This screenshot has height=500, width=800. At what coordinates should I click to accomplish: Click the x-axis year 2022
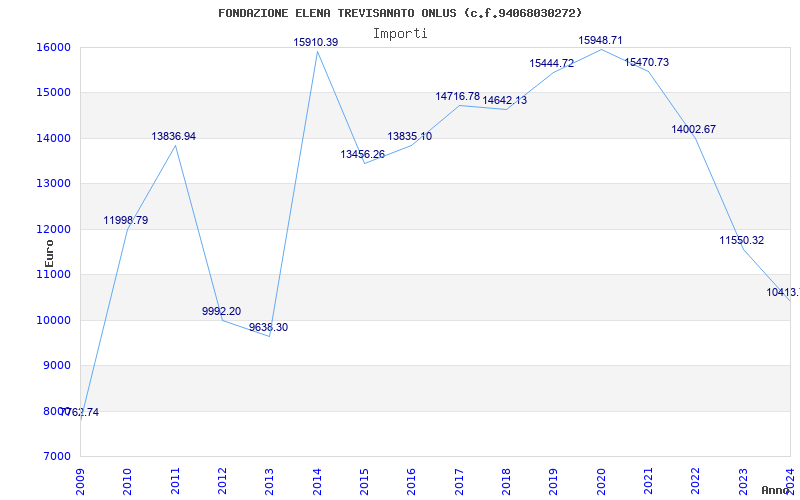695,482
